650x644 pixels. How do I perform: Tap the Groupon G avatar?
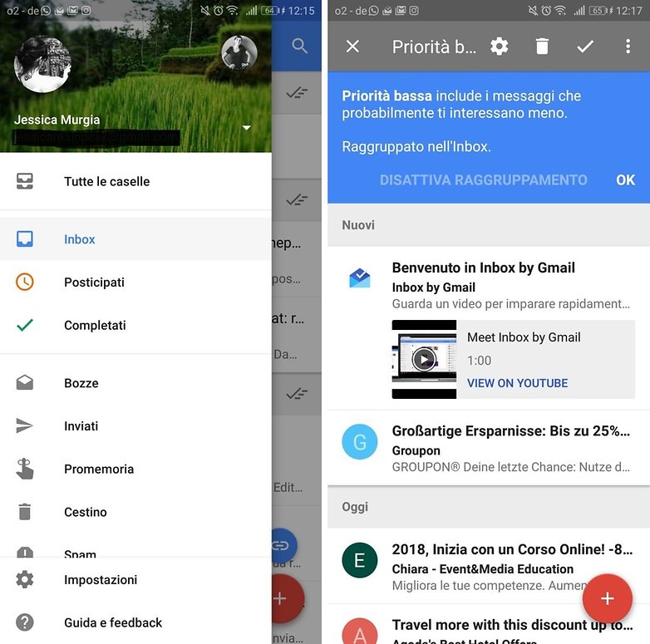(359, 441)
